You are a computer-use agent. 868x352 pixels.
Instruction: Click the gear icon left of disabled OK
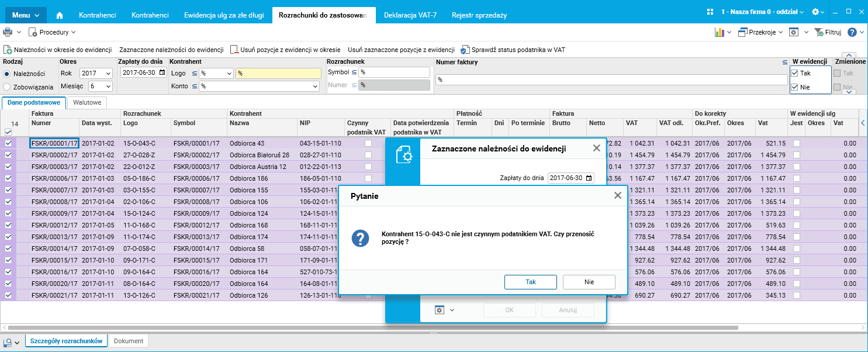(x=440, y=310)
